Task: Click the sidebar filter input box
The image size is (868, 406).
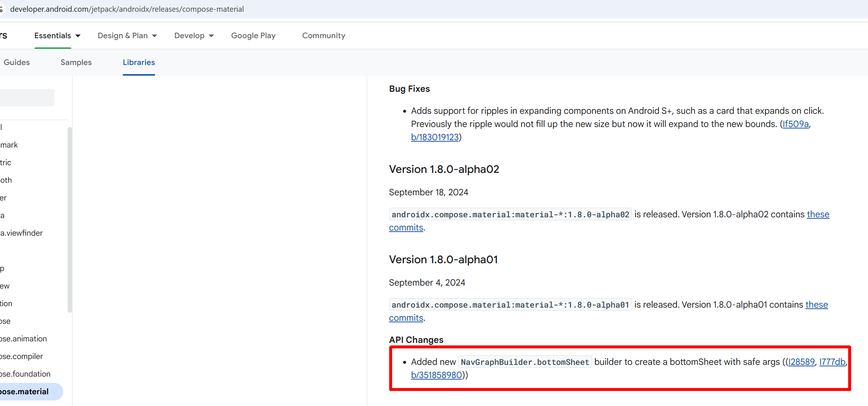Action: 26,98
